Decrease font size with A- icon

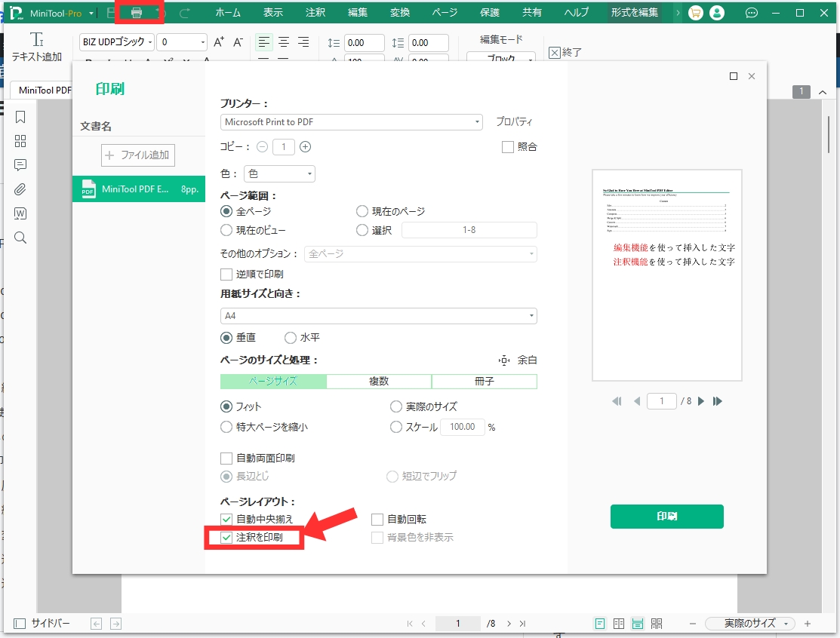click(x=238, y=42)
